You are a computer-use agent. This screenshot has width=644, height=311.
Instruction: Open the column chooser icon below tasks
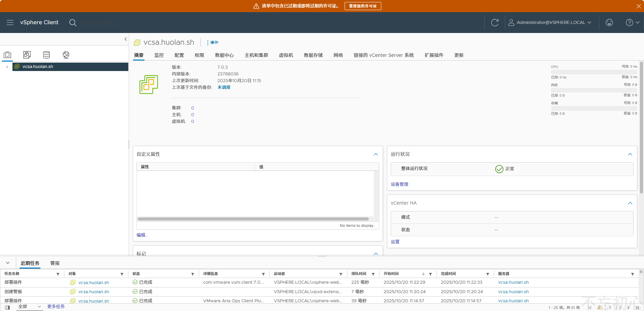(7, 307)
